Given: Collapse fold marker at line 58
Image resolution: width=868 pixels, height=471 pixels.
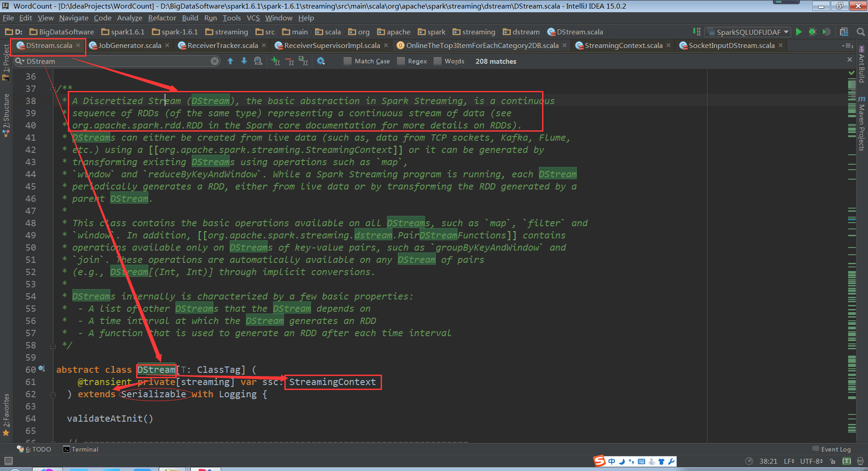Looking at the screenshot, I should pyautogui.click(x=53, y=346).
